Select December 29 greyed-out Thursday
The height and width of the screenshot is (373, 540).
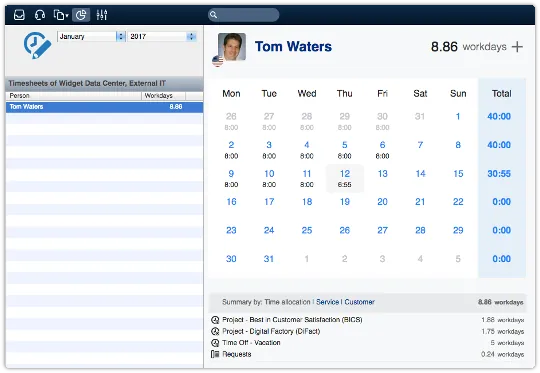[344, 121]
